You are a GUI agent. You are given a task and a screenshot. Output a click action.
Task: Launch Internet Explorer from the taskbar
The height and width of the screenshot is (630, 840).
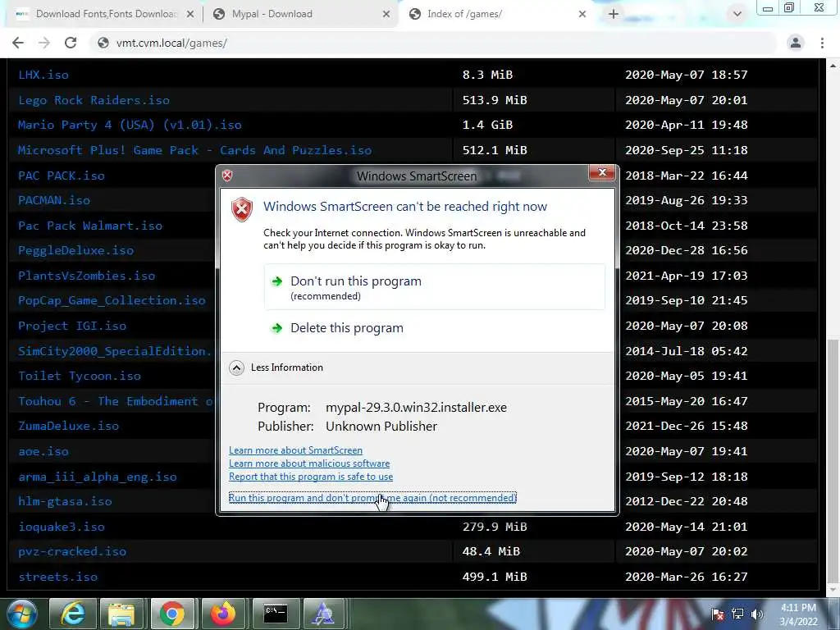pos(72,614)
